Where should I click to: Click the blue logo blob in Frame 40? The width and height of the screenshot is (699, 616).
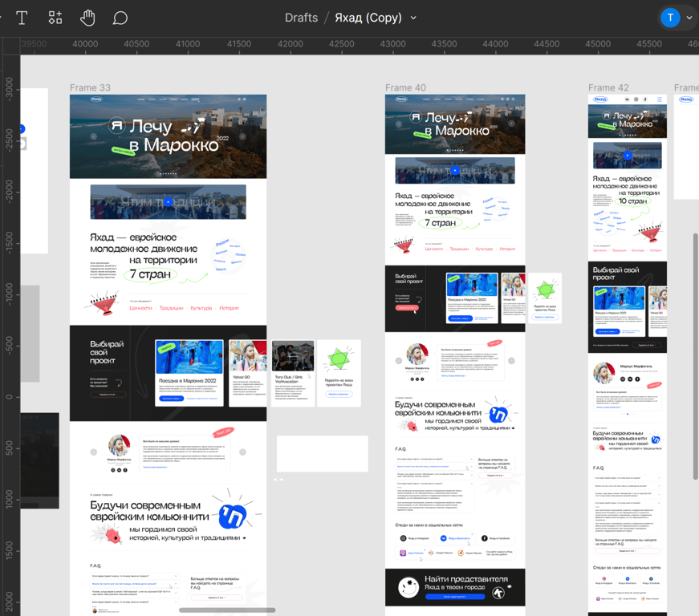point(498,414)
